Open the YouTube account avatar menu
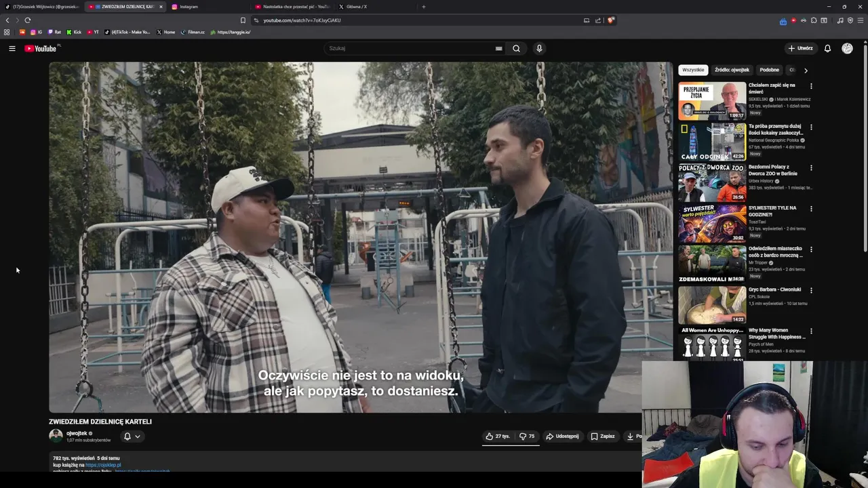 [847, 48]
